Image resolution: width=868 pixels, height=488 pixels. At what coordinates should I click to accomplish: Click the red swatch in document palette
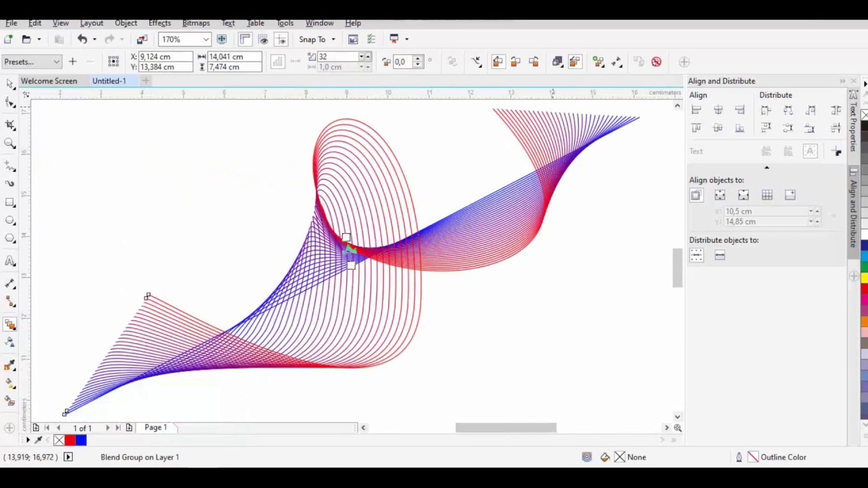(70, 441)
